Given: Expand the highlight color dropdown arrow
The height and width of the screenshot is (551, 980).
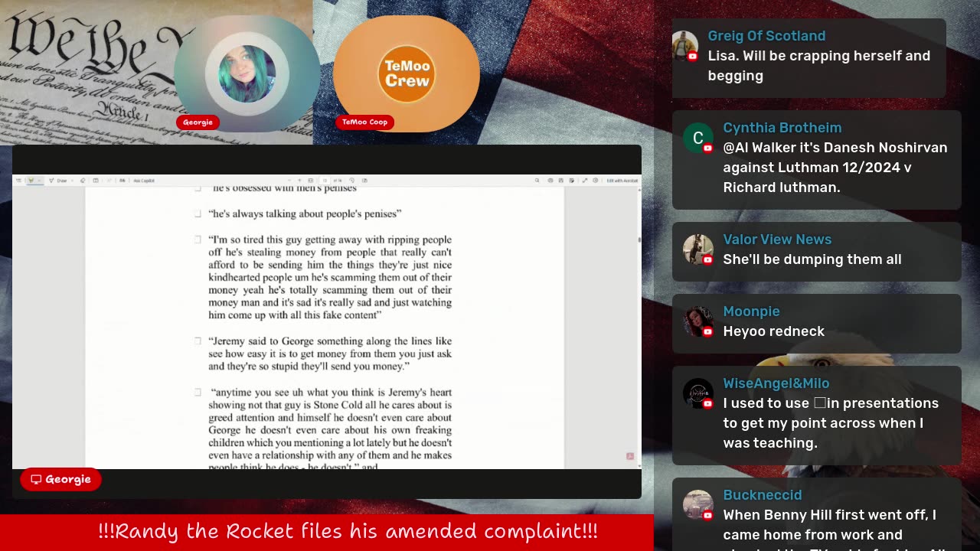Looking at the screenshot, I should pyautogui.click(x=40, y=181).
